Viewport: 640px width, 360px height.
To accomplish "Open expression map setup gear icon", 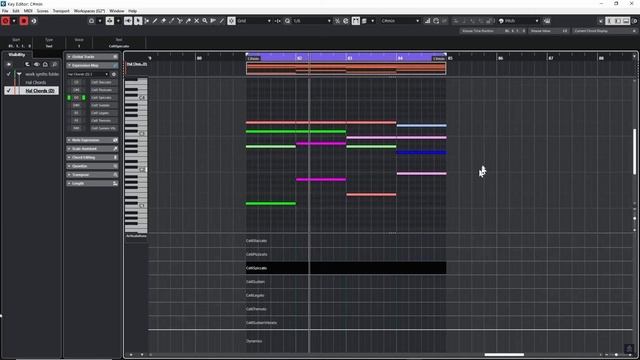I will pyautogui.click(x=114, y=74).
